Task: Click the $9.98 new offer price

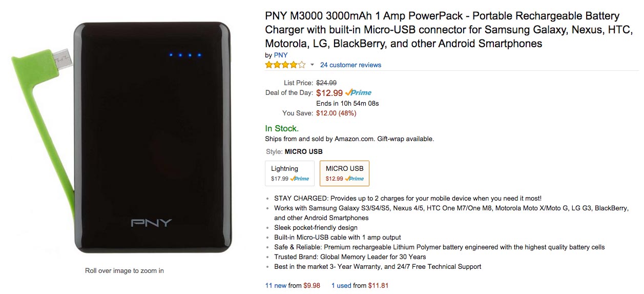Action: [x=311, y=285]
